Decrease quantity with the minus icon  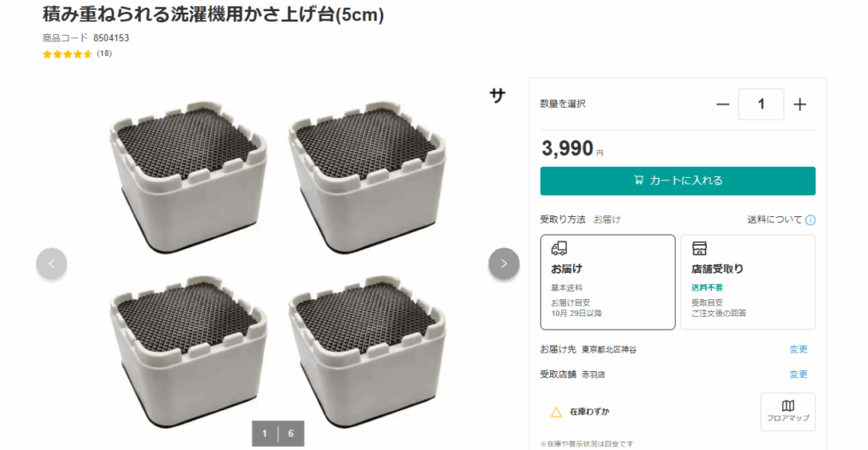pos(722,104)
